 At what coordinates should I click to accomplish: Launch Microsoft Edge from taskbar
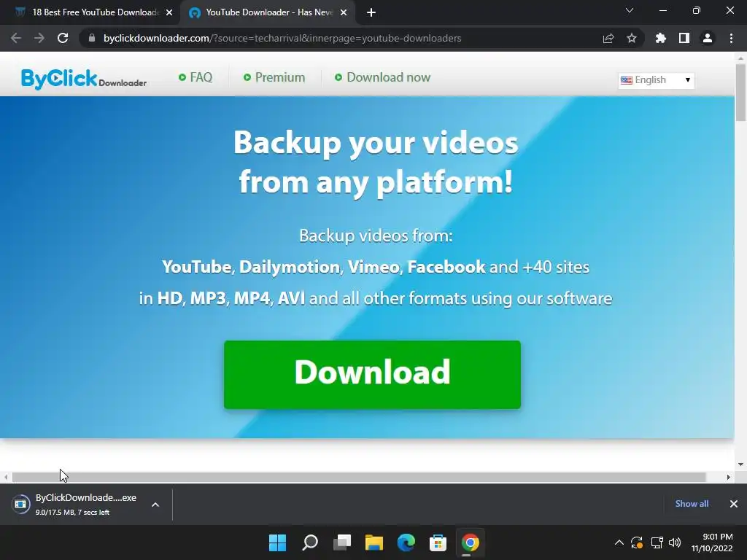coord(406,542)
